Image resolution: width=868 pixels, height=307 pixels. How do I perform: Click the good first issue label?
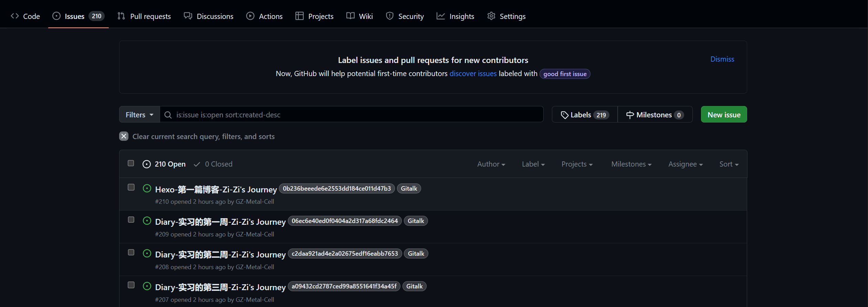pyautogui.click(x=565, y=74)
